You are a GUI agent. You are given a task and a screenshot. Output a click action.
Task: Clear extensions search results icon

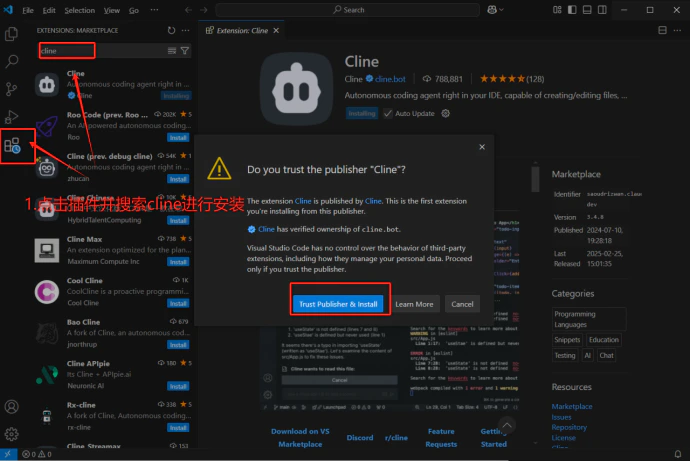click(x=172, y=51)
